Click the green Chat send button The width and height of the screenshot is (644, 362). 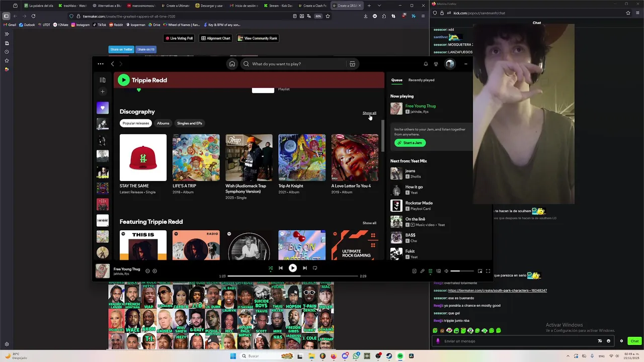pos(634,341)
